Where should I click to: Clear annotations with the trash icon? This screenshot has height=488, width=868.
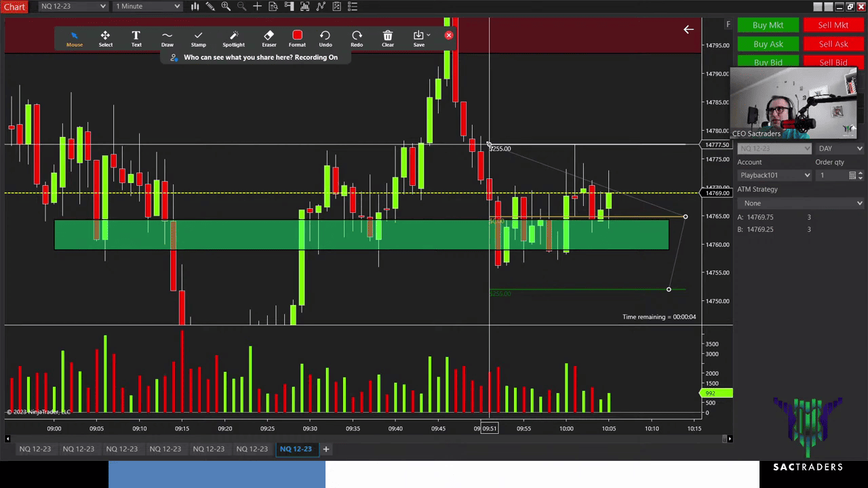click(387, 39)
